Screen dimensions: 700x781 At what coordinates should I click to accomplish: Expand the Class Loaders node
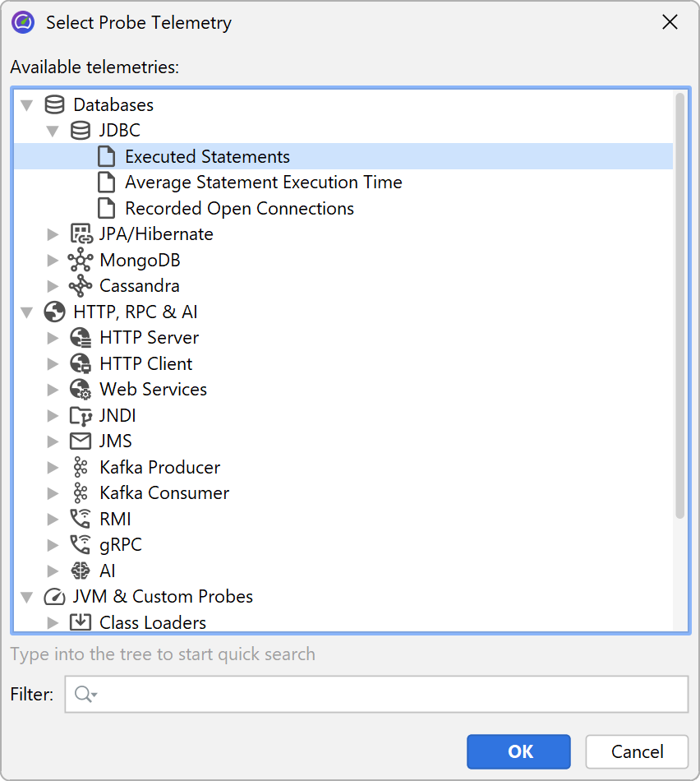pyautogui.click(x=53, y=622)
